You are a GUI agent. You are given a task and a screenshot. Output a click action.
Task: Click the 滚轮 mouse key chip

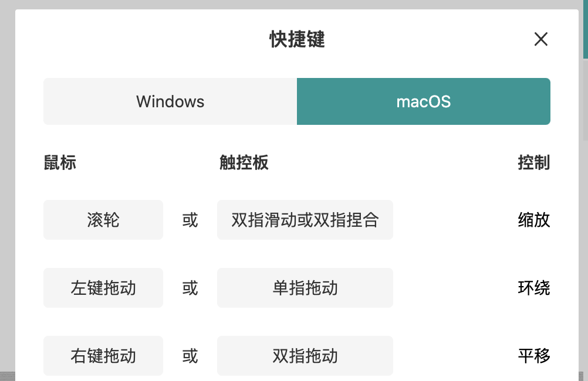tap(103, 220)
